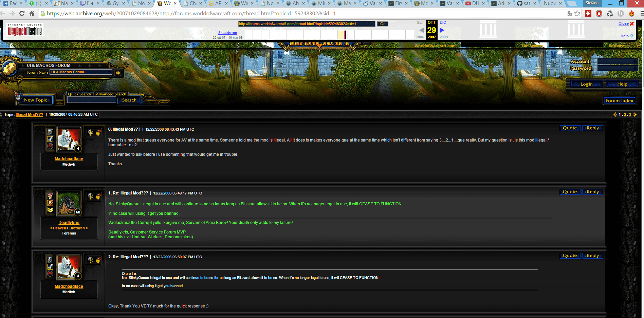Viewport: 644px width, 318px height.
Task: Click the browser Forward arrow
Action: click(x=12, y=14)
